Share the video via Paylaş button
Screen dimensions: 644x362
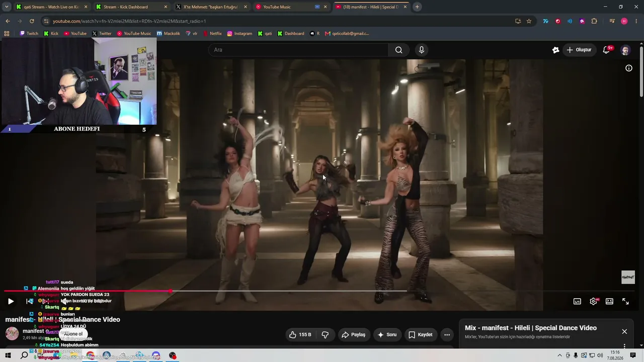[353, 334]
